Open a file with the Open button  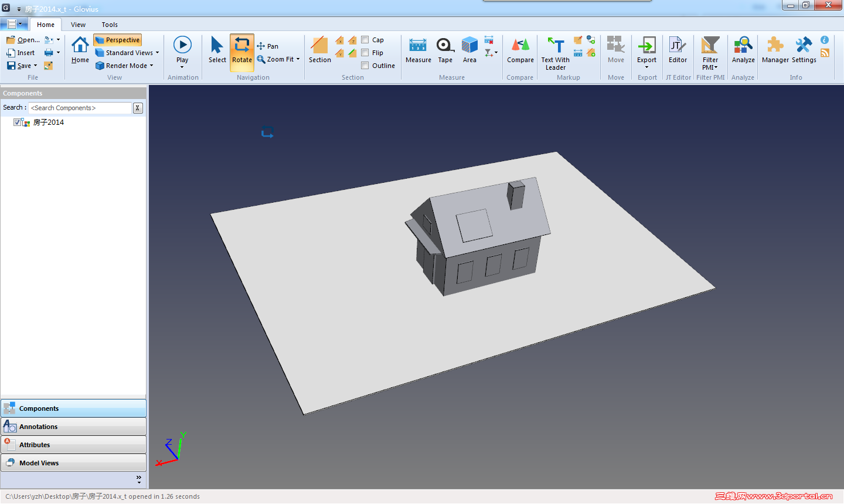tap(23, 40)
